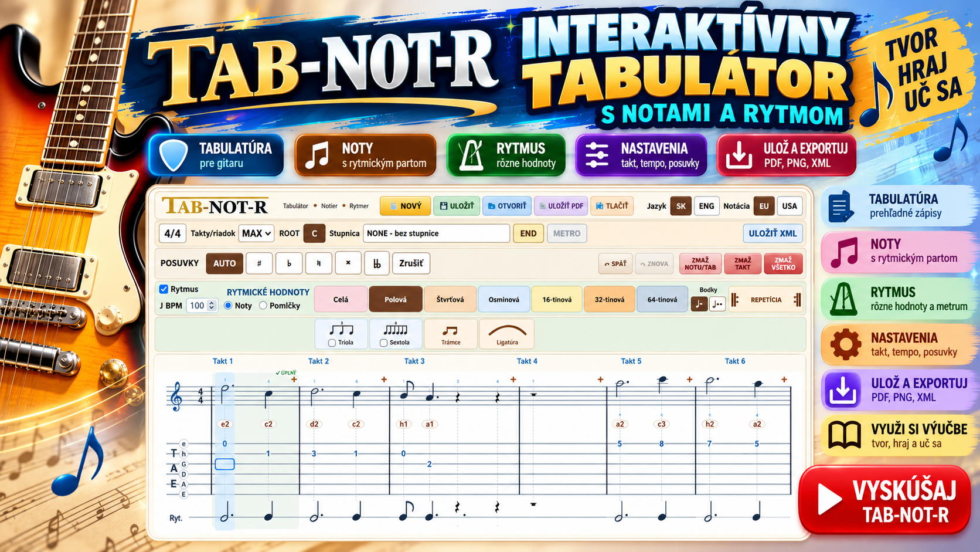Click the Ligatúra tie button

[507, 334]
